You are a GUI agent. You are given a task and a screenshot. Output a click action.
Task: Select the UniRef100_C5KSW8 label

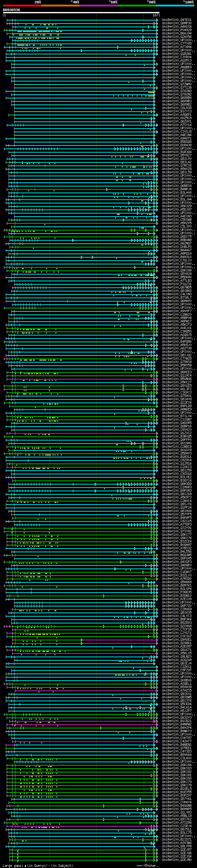tap(176, 220)
